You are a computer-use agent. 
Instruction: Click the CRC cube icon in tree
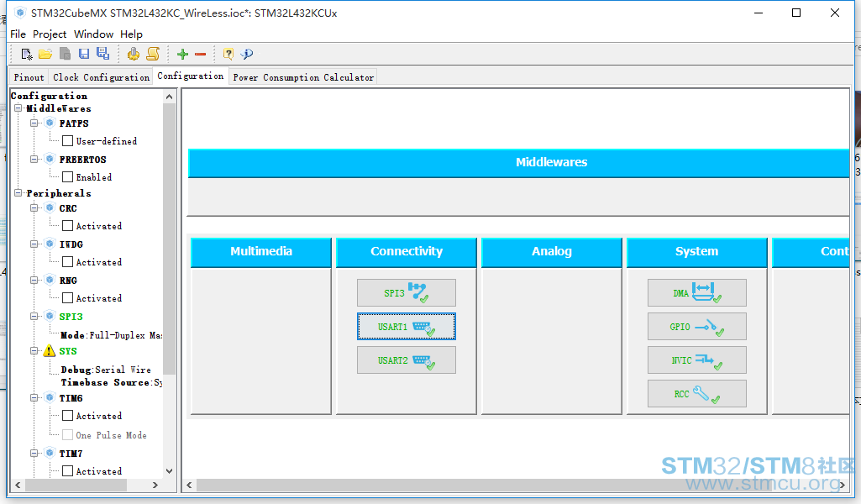tap(50, 208)
